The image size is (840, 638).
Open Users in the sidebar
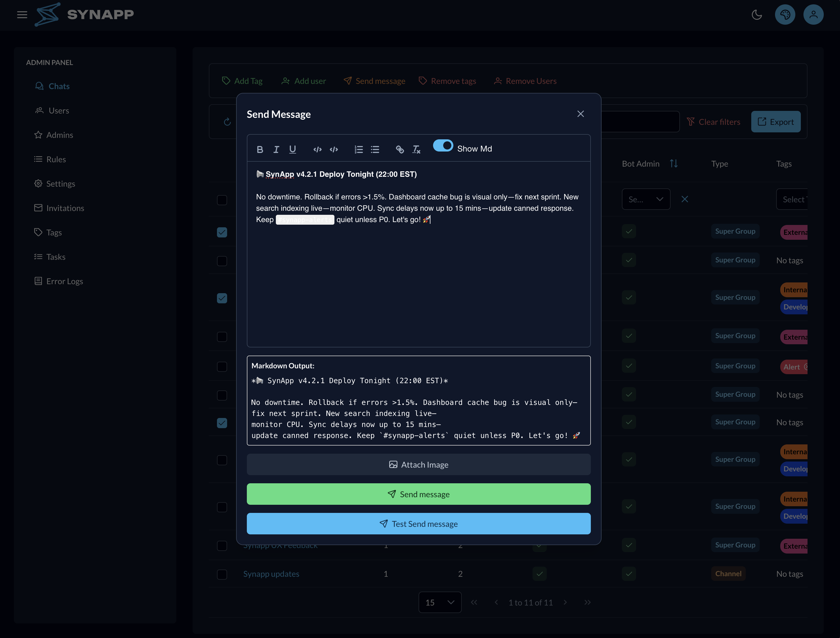tap(52, 111)
